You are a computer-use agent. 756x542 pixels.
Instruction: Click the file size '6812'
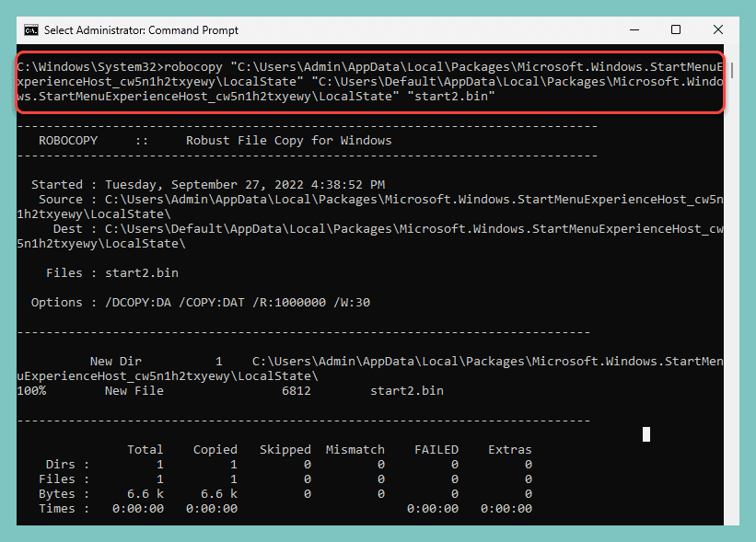coord(297,391)
